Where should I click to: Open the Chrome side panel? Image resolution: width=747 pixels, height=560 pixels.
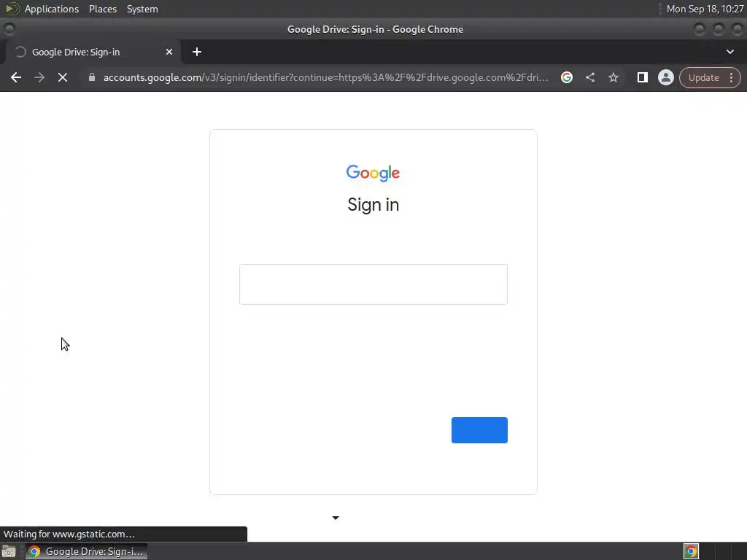coord(642,77)
